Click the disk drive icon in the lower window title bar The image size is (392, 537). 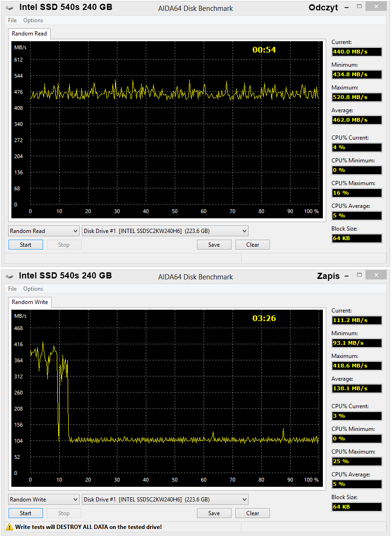pos(9,276)
